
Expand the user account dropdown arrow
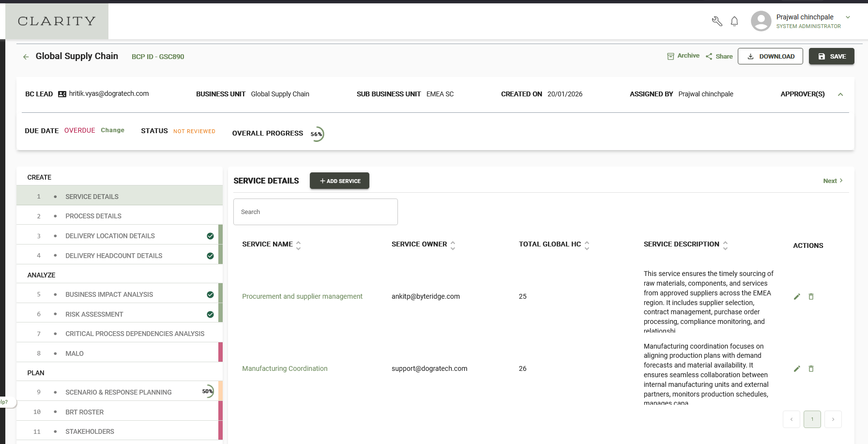[848, 17]
